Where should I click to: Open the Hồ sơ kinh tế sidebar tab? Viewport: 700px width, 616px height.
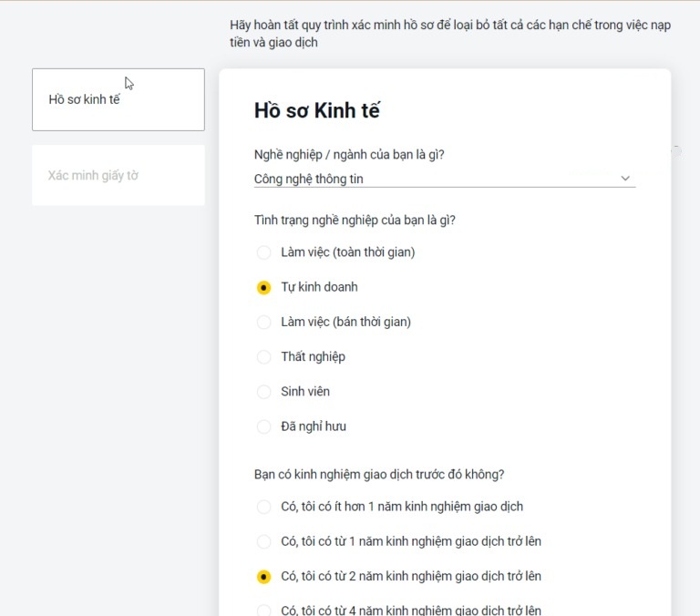click(x=118, y=99)
